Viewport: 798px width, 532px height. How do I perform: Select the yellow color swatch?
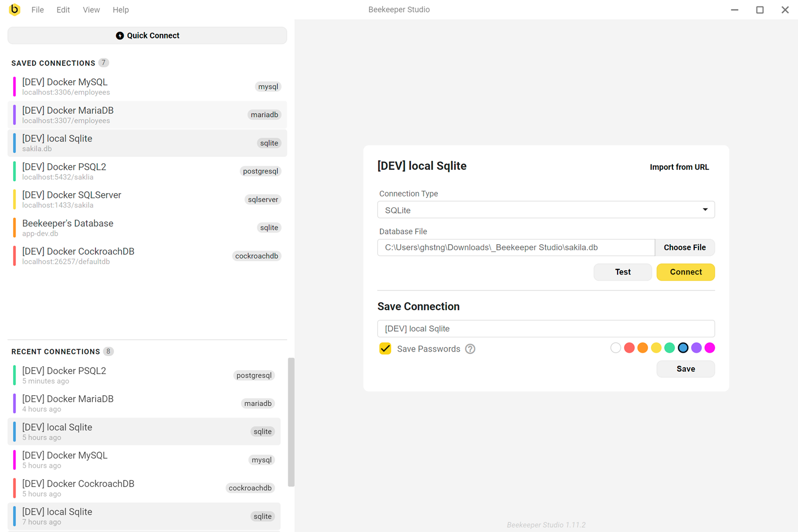click(656, 348)
